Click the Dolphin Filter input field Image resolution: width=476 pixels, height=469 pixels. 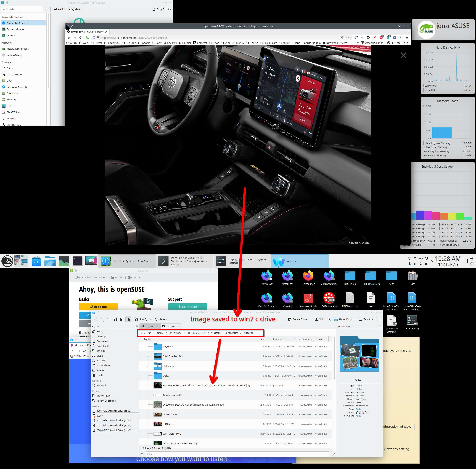tap(237, 454)
